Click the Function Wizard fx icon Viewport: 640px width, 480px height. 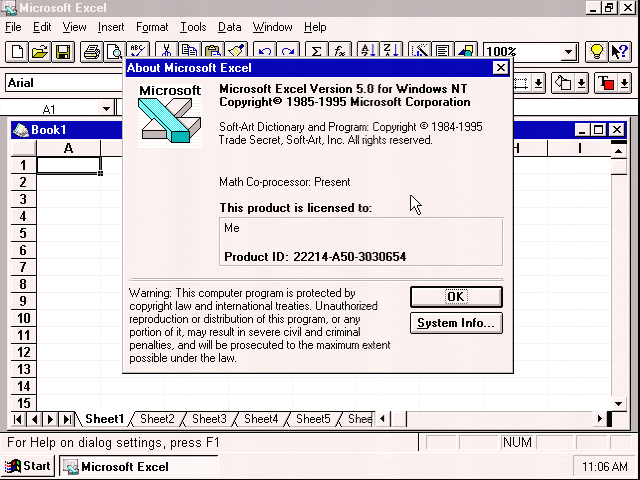tap(340, 51)
